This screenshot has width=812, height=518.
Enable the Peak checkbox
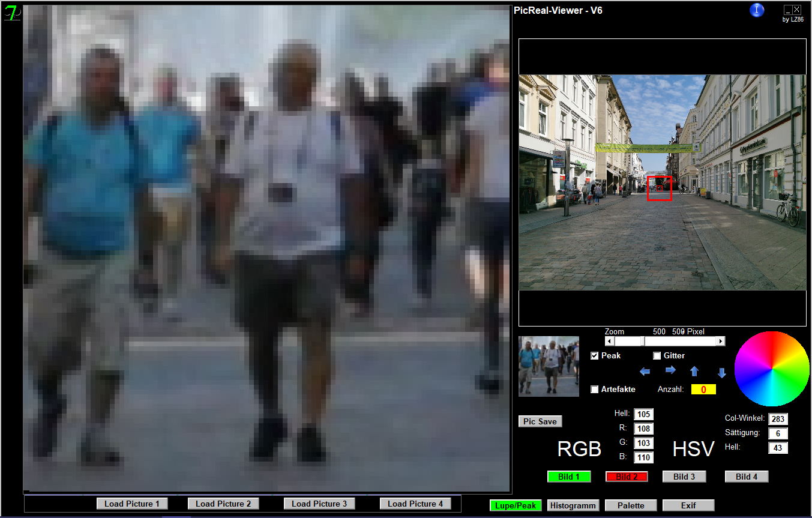coord(595,356)
